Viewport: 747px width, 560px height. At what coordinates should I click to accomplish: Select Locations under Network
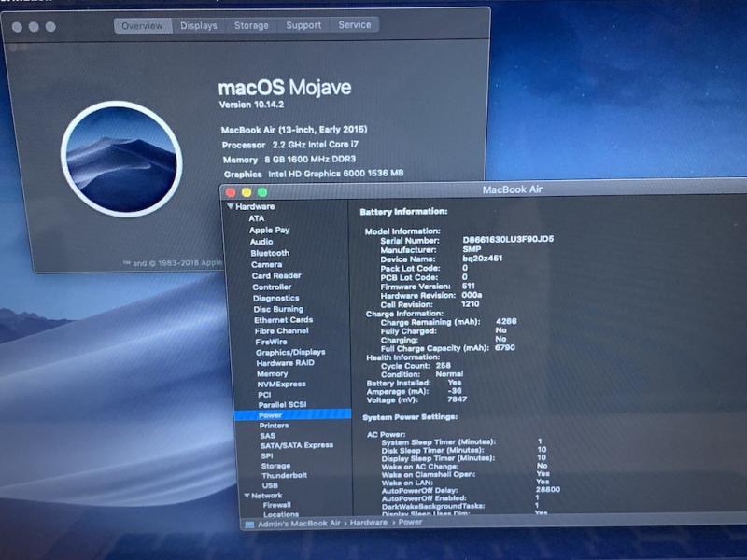(281, 514)
